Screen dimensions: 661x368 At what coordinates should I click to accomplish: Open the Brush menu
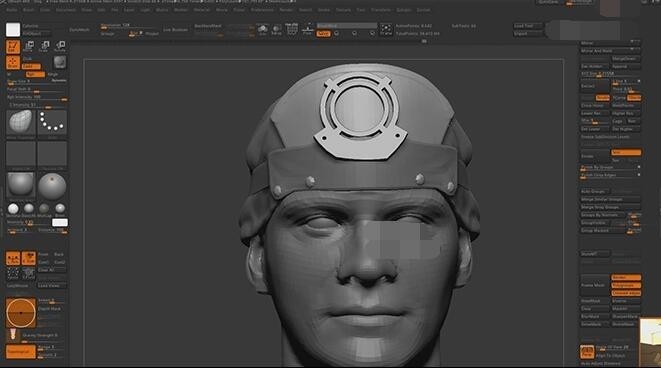coord(29,10)
